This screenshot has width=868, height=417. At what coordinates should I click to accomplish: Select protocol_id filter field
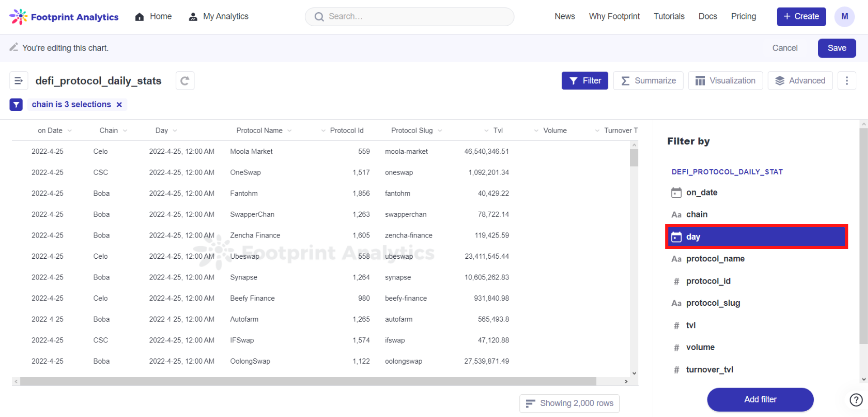click(756, 281)
